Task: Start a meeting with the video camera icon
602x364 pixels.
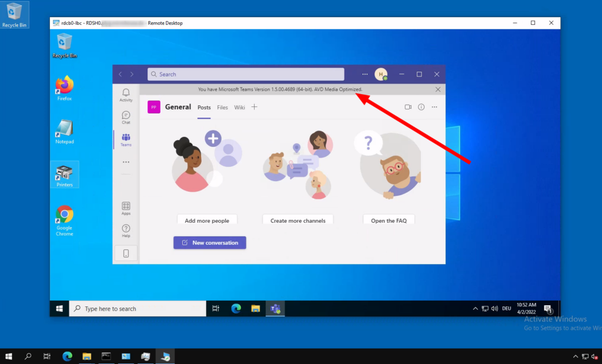Action: (x=408, y=107)
